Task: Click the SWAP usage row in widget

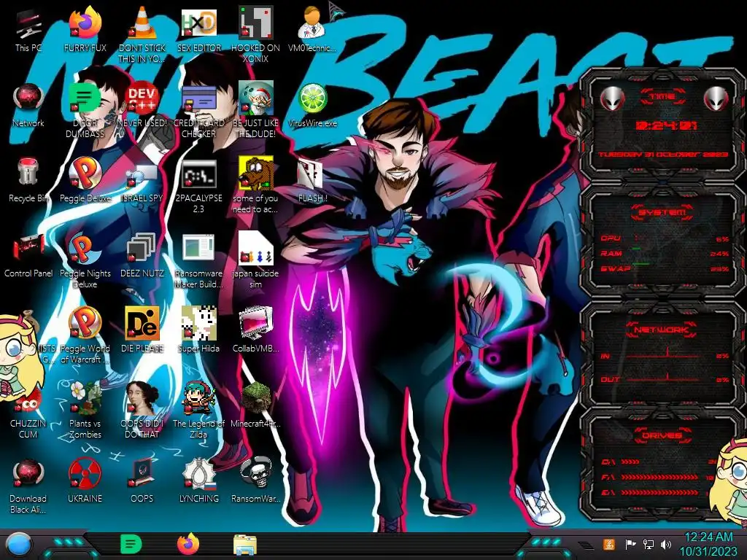Action: [665, 269]
